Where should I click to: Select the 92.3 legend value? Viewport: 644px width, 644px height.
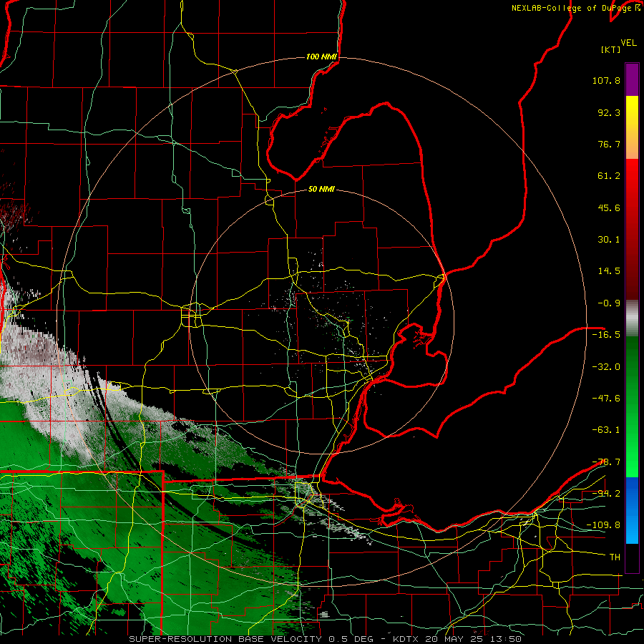tap(609, 112)
